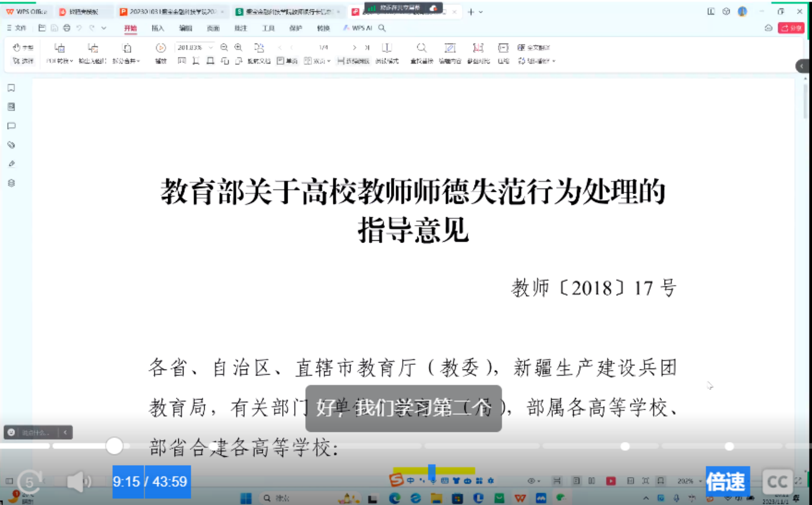Switch to the 开始 ribbon tab

tap(130, 28)
